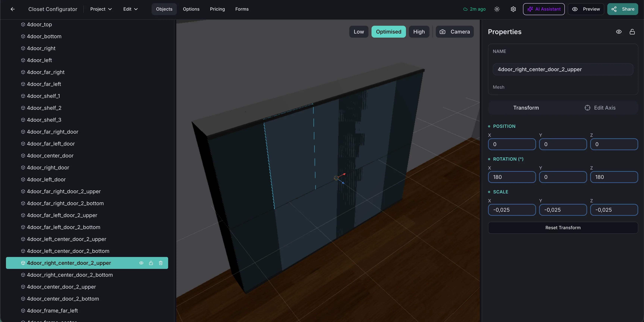Image resolution: width=644 pixels, height=322 pixels.
Task: Click the mesh icon beside 4door_far_left
Action: [x=23, y=84]
